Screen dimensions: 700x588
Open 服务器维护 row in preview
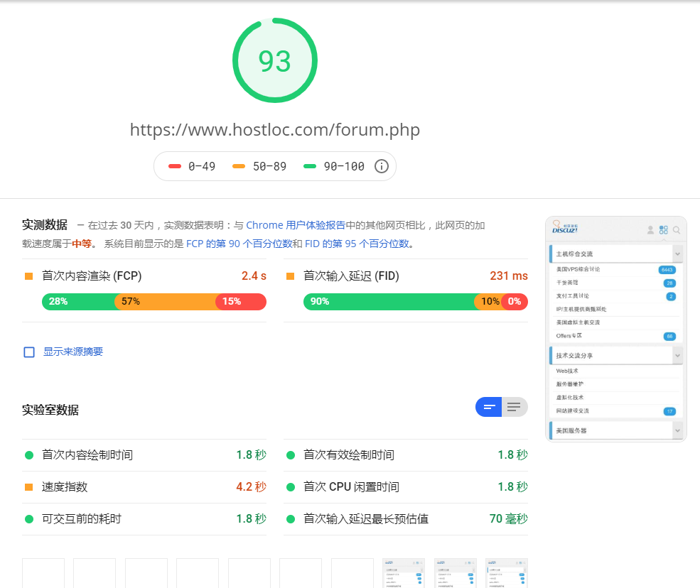[615, 384]
